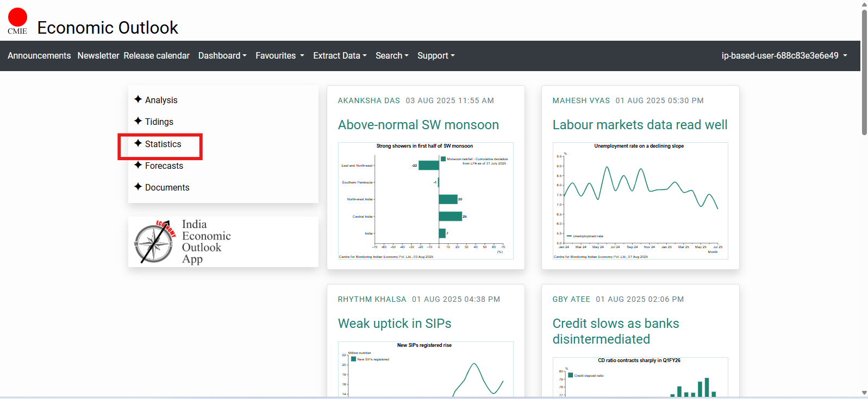Open the Support dropdown menu
The image size is (868, 399).
point(436,56)
